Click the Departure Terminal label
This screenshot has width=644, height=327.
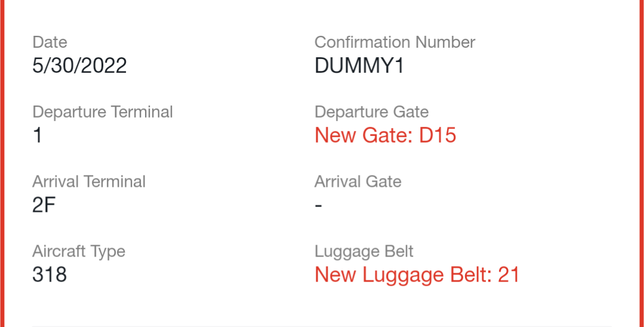click(103, 112)
